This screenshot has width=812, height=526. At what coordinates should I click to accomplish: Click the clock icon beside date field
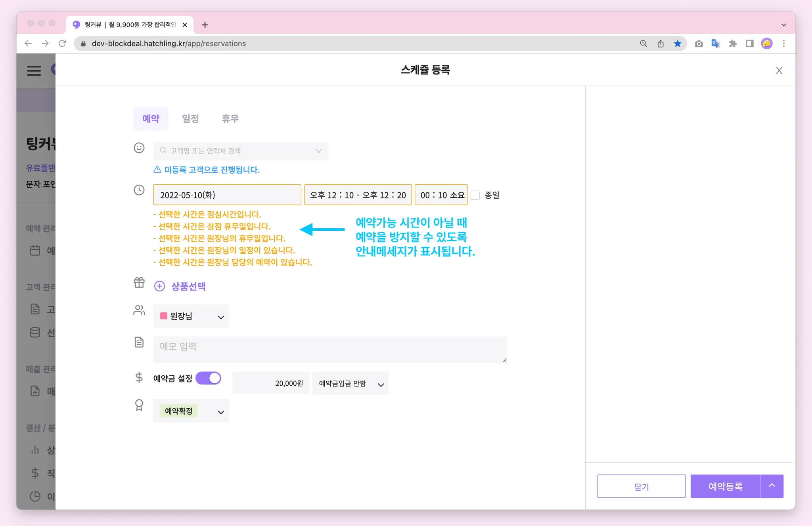point(139,190)
